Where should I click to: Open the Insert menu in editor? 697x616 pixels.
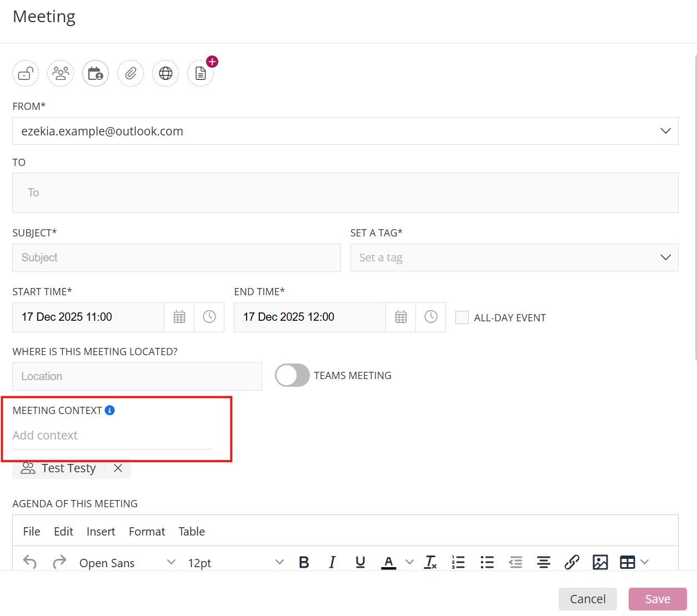click(x=101, y=532)
